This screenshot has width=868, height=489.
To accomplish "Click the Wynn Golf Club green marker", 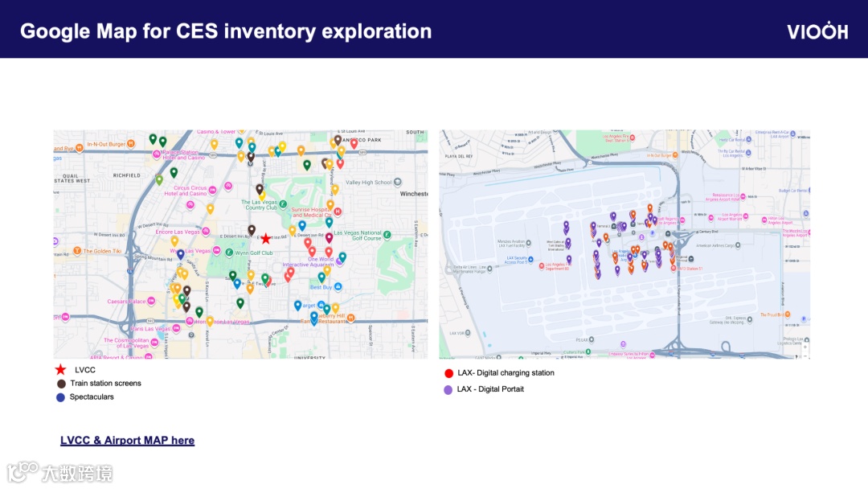I will [229, 253].
